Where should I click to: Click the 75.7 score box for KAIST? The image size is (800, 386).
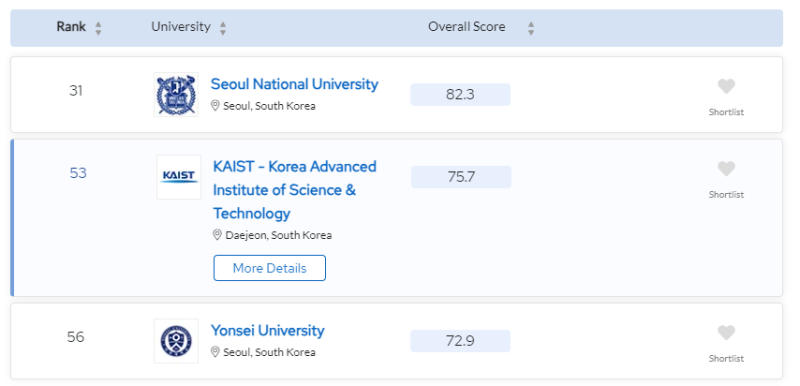point(461,177)
